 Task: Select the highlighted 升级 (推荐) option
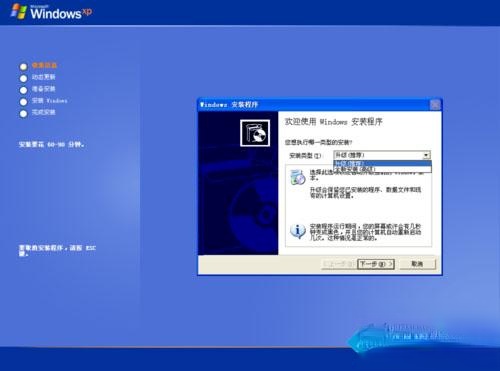382,163
